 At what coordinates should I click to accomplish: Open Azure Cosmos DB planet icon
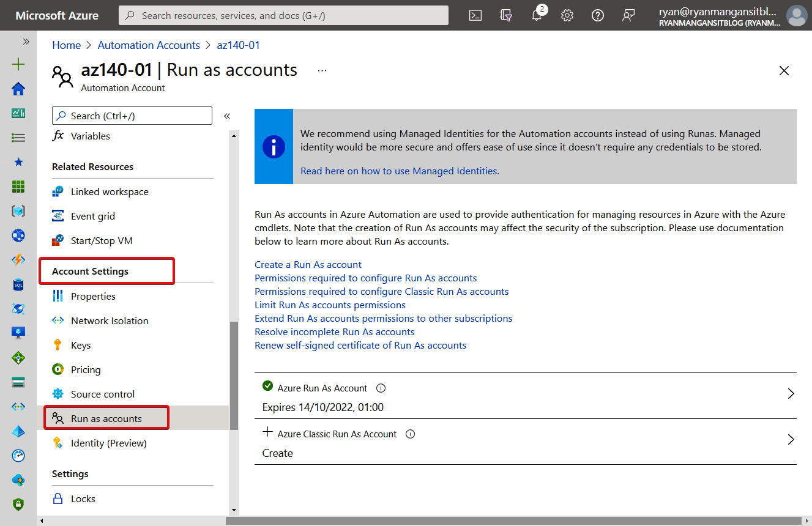18,309
